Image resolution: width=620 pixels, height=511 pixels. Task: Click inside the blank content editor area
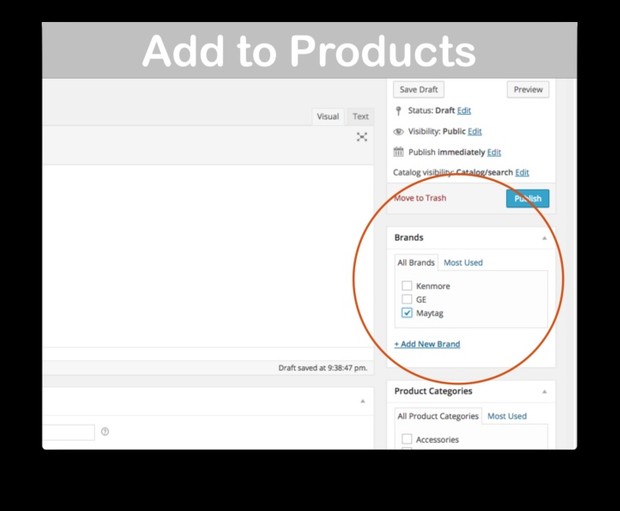click(x=208, y=256)
